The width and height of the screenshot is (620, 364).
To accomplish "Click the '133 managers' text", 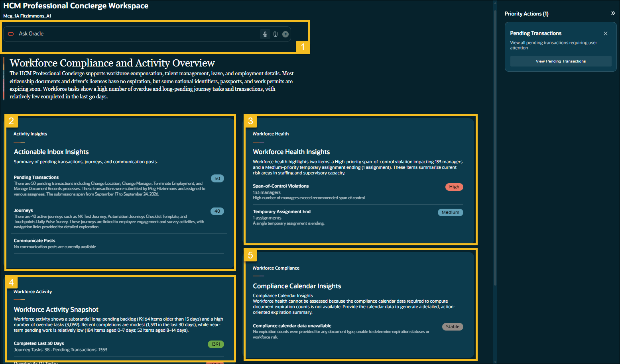I will tap(267, 192).
